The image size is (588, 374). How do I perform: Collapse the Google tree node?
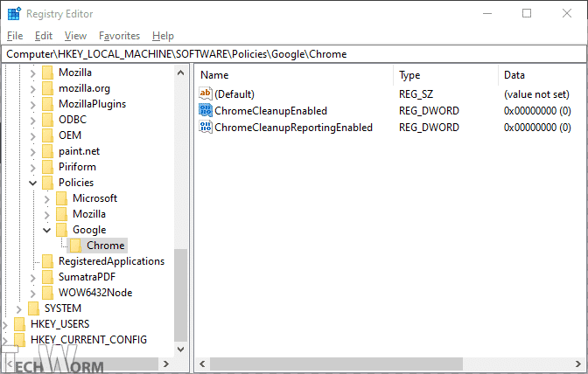pyautogui.click(x=47, y=230)
